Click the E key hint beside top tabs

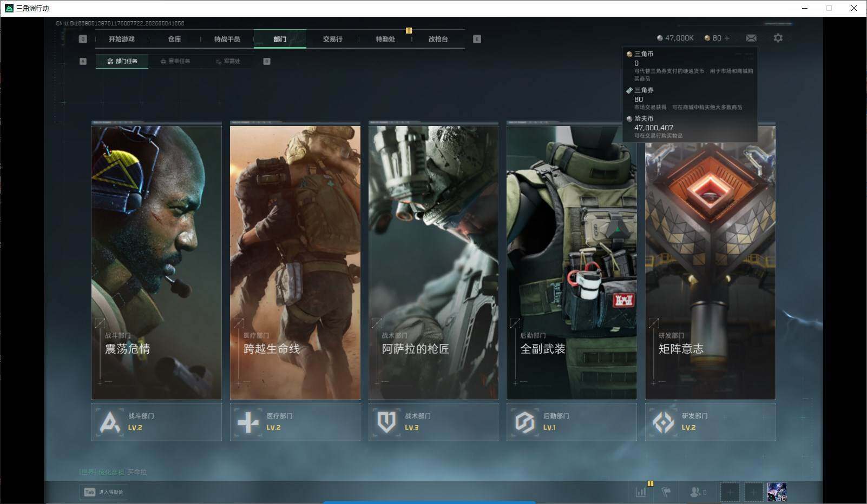click(477, 39)
